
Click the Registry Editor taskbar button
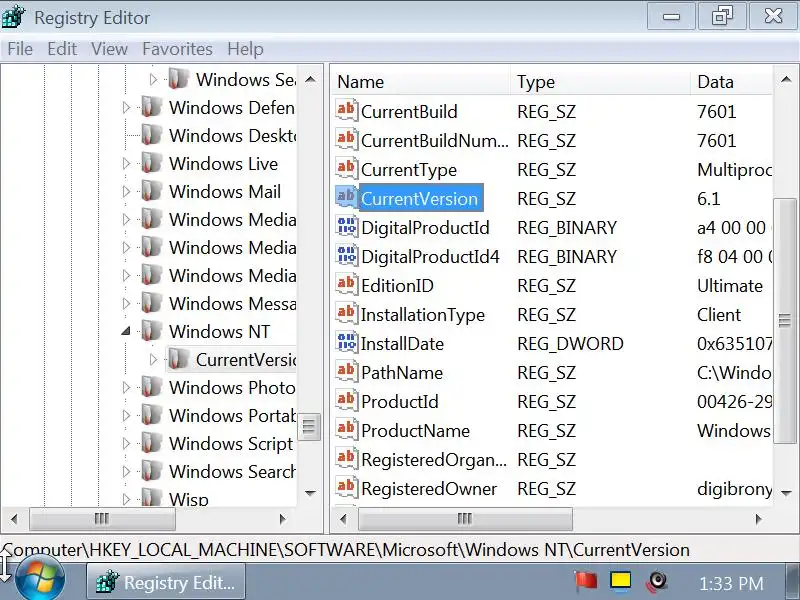[x=166, y=582]
